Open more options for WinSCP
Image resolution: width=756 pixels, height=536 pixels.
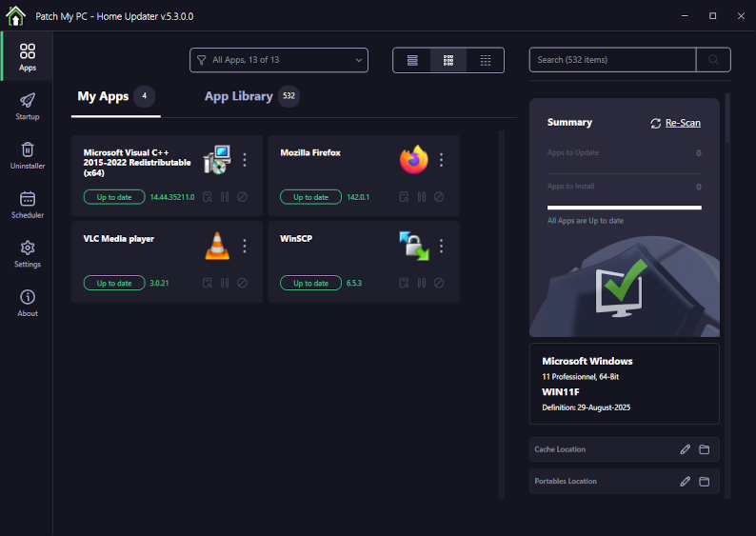[x=441, y=246]
